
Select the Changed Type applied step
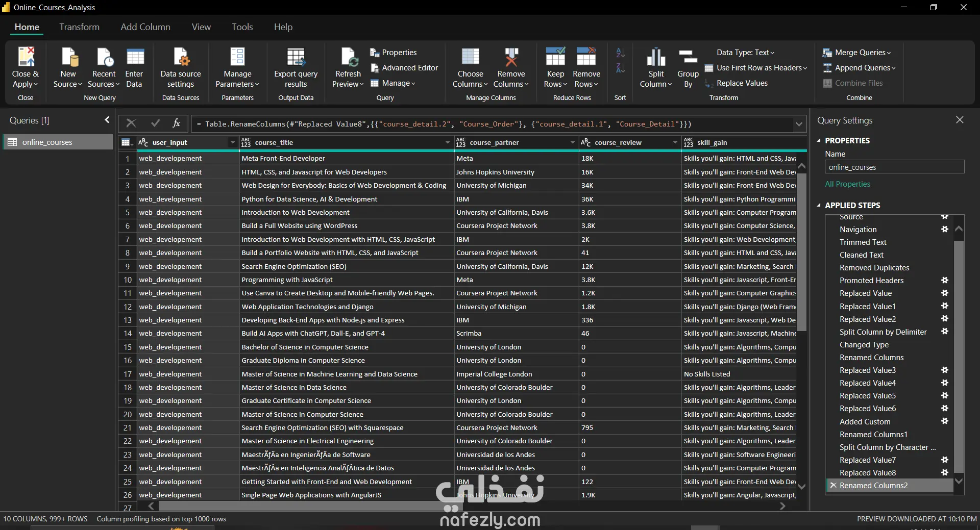[x=864, y=345]
